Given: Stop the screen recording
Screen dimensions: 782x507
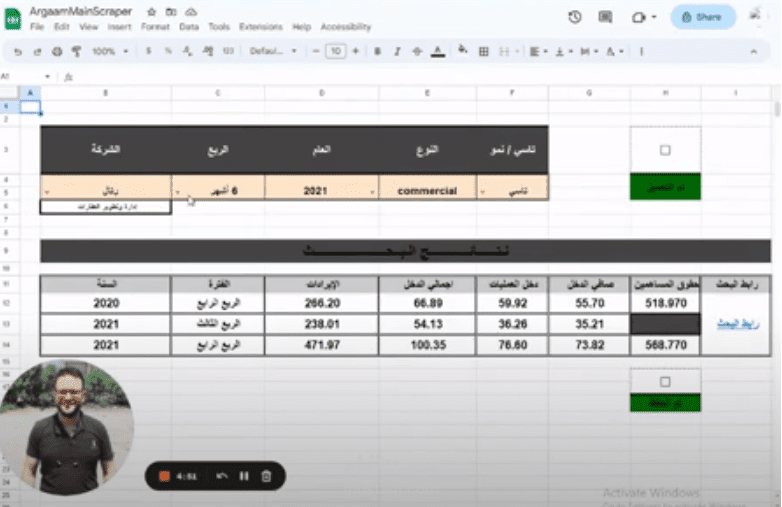Looking at the screenshot, I should tap(164, 477).
